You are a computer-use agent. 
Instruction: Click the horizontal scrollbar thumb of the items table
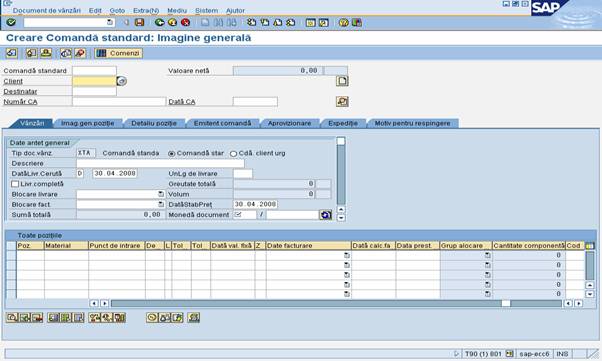click(x=506, y=303)
